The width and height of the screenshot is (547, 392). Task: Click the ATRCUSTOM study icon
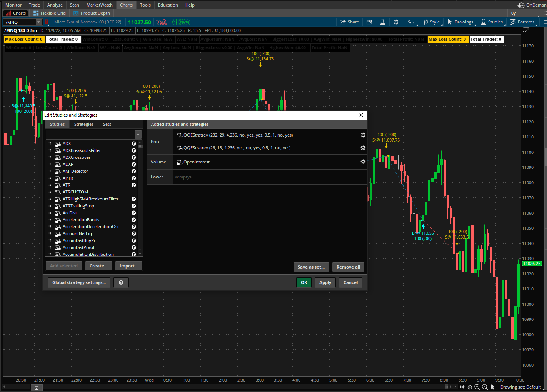[58, 192]
